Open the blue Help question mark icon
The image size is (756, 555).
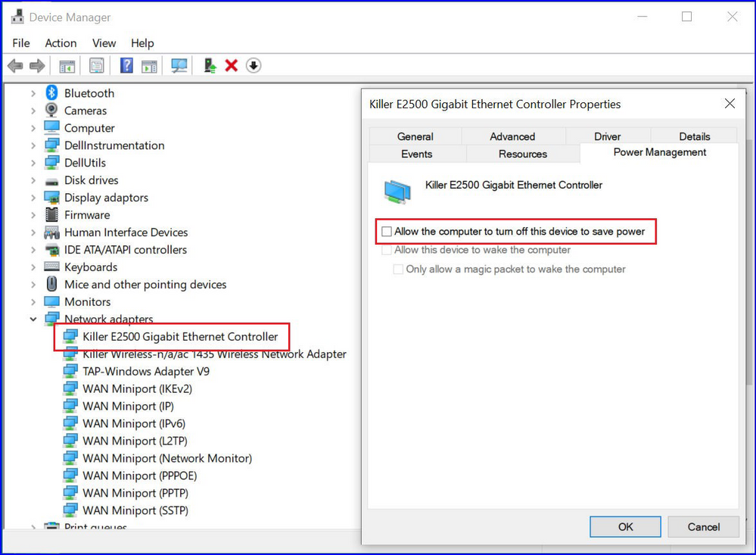point(126,65)
